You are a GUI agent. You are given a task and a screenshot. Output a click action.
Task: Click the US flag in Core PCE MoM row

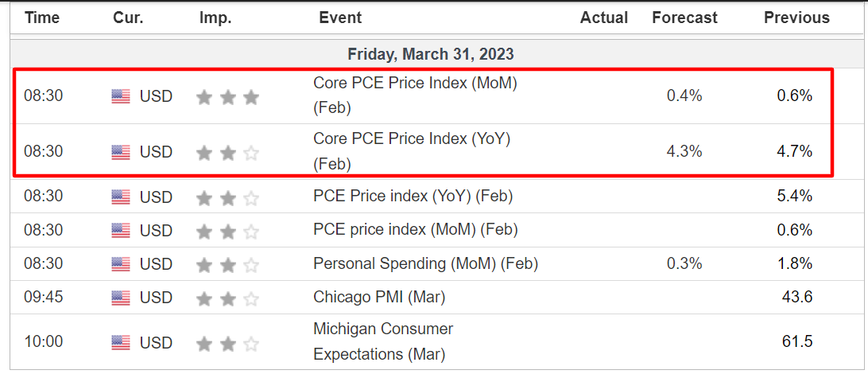coord(121,96)
